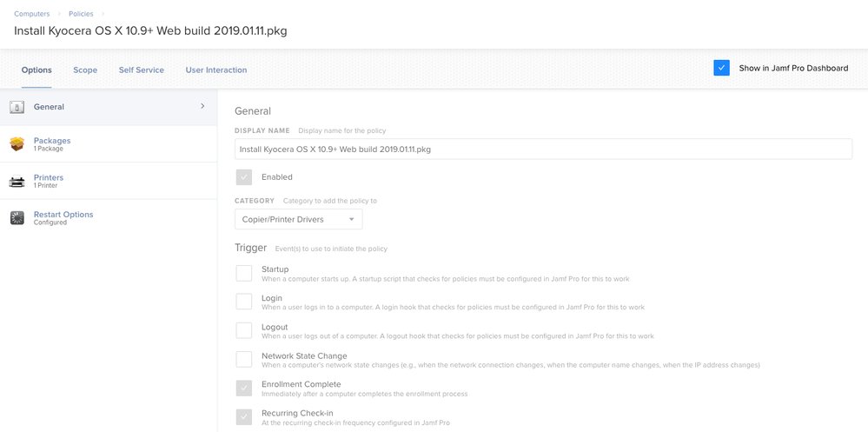Image resolution: width=868 pixels, height=432 pixels.
Task: Go to the User Interaction tab
Action: (x=216, y=70)
